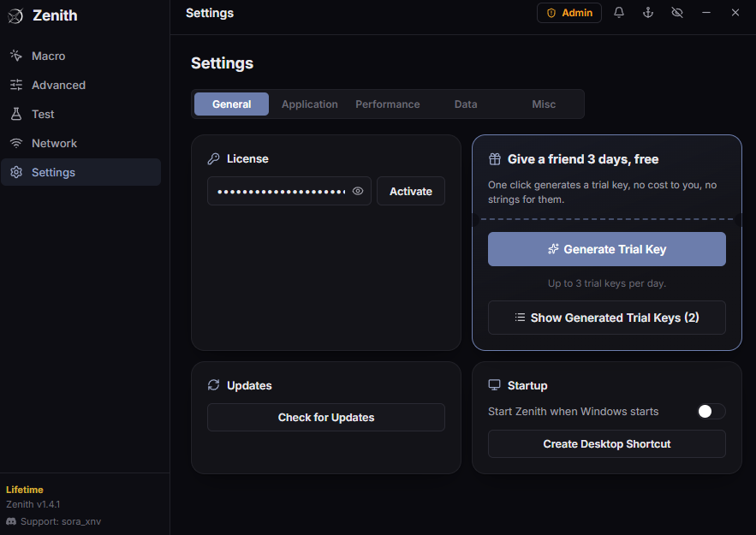Minimize the Zenith window
The image size is (756, 535).
point(705,13)
